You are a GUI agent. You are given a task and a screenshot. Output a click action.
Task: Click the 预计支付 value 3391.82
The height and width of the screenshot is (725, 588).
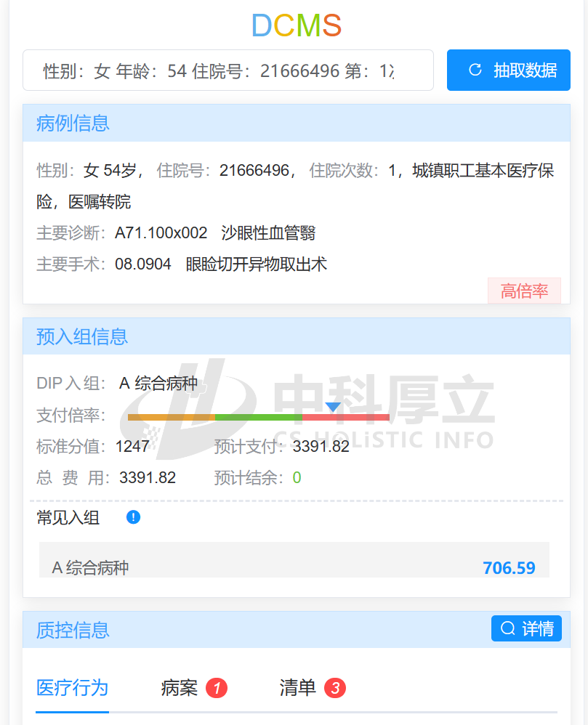pos(321,446)
